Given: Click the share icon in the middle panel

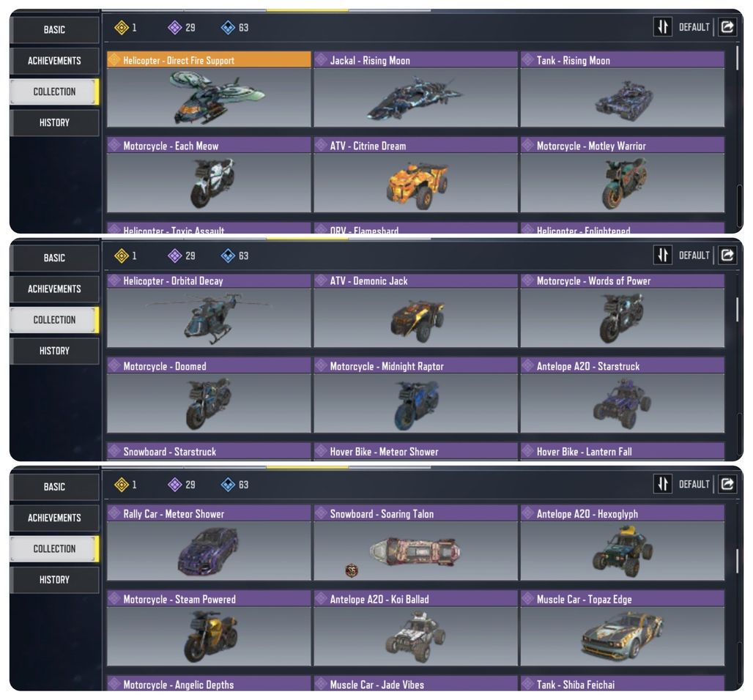Looking at the screenshot, I should pyautogui.click(x=727, y=255).
